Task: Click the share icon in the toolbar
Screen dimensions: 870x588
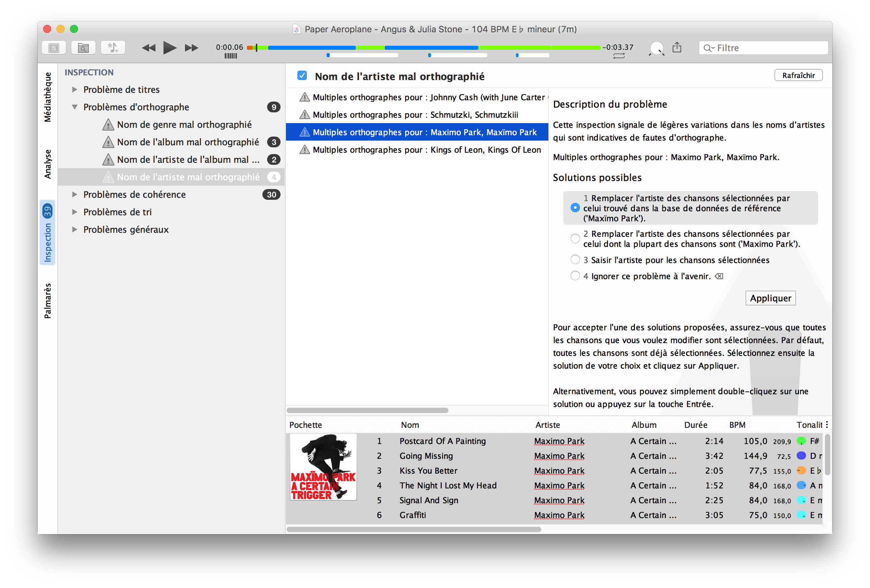Action: tap(677, 47)
